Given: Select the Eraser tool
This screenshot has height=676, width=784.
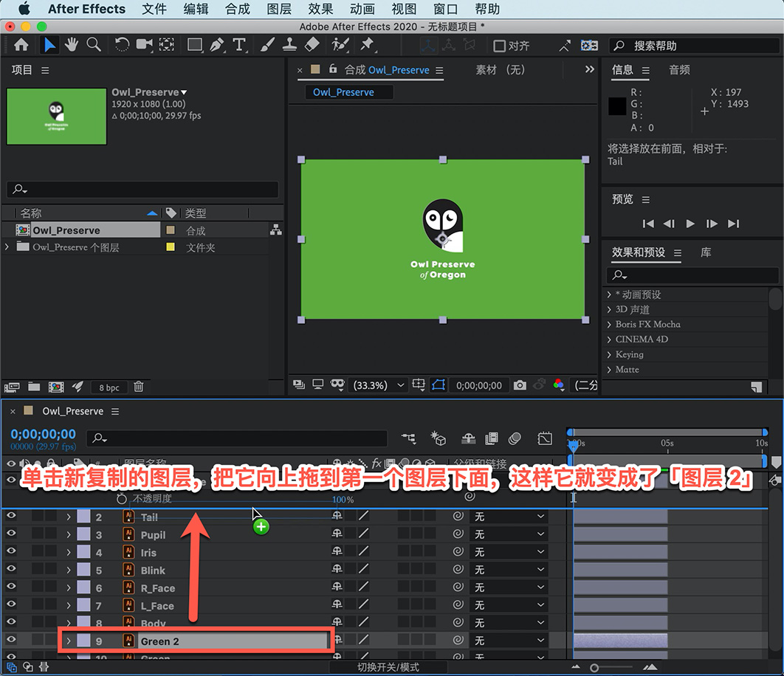Looking at the screenshot, I should [312, 45].
